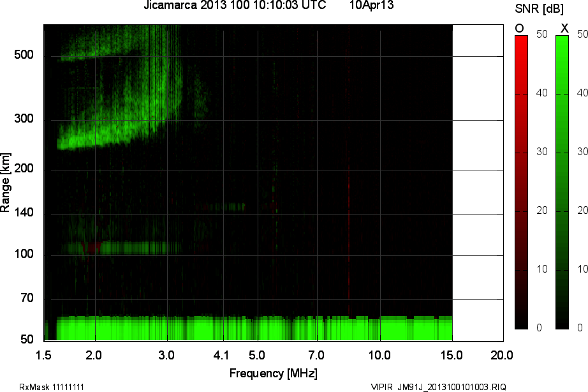Click the 'SNR [dB]' legend heading
The width and height of the screenshot is (588, 392).
coord(539,9)
